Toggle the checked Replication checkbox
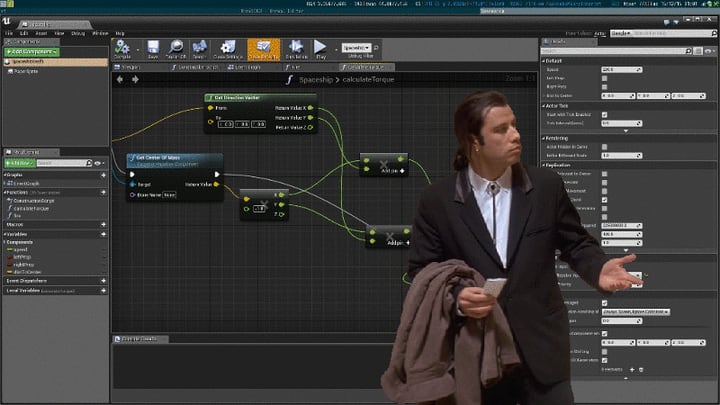The height and width of the screenshot is (405, 720). pyautogui.click(x=604, y=200)
